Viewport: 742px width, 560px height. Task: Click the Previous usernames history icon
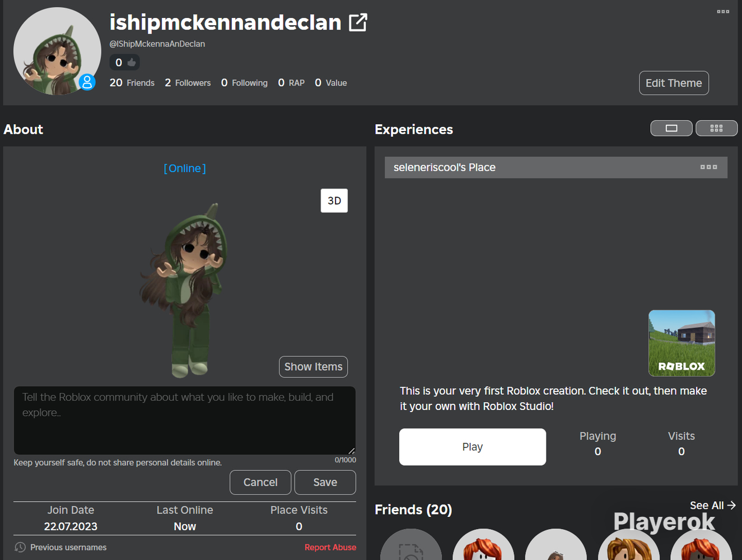tap(20, 547)
